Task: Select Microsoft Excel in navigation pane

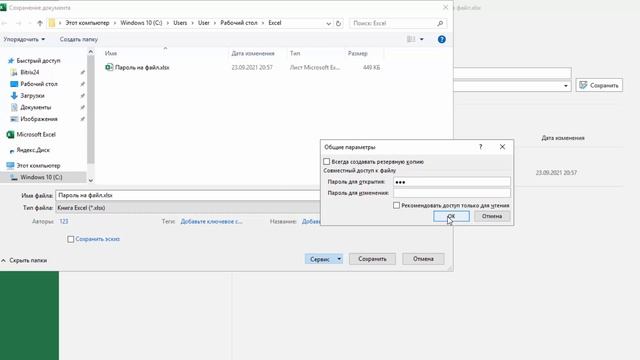Action: (x=36, y=134)
